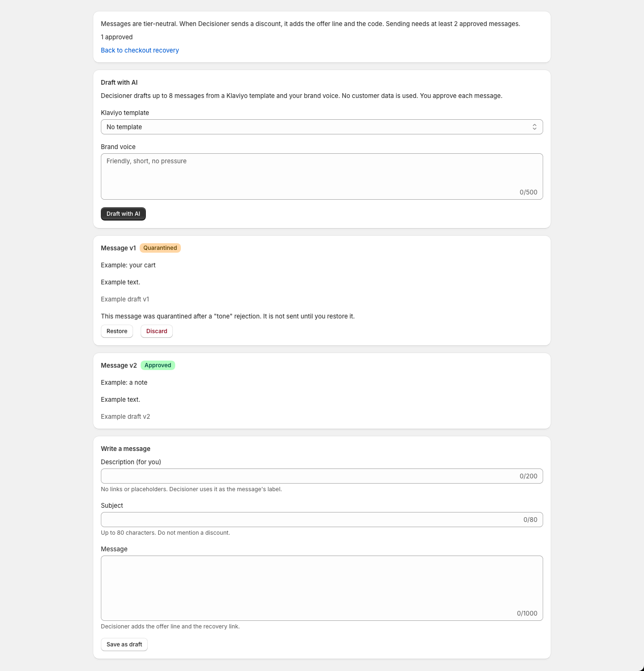Screen dimensions: 644x671
Task: Discard the quarantined Message v1
Action: (157, 331)
